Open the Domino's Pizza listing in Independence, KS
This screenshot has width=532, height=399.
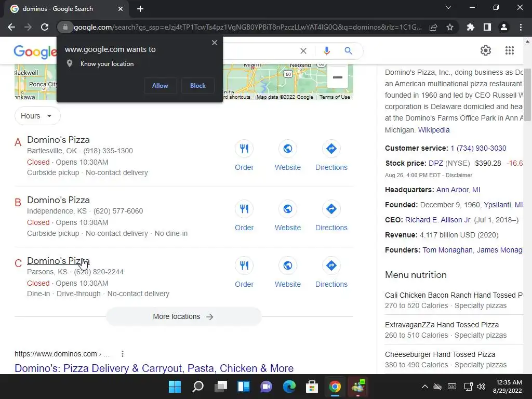tap(58, 200)
